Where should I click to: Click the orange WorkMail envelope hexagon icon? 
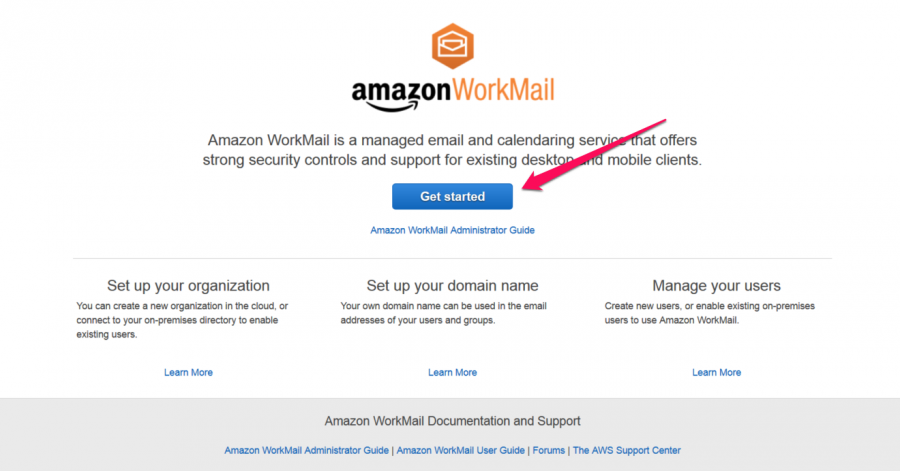[453, 46]
